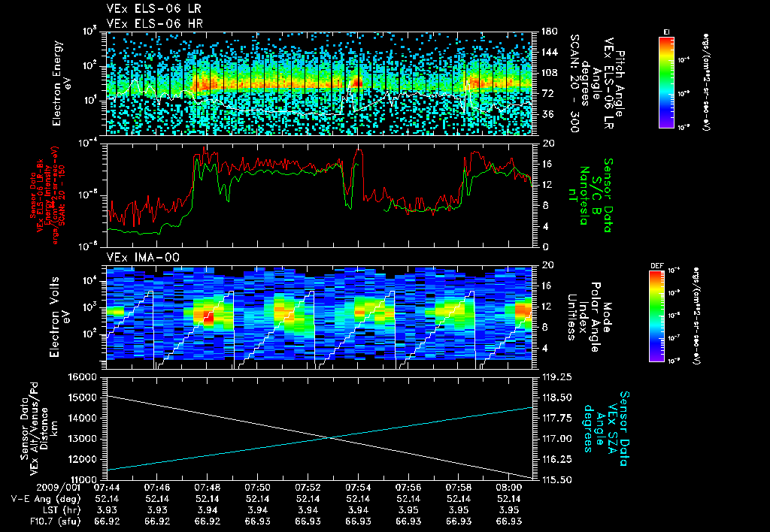Viewport: 770px width, 532px height.
Task: Click the '07:58' time axis label
Action: pos(458,488)
